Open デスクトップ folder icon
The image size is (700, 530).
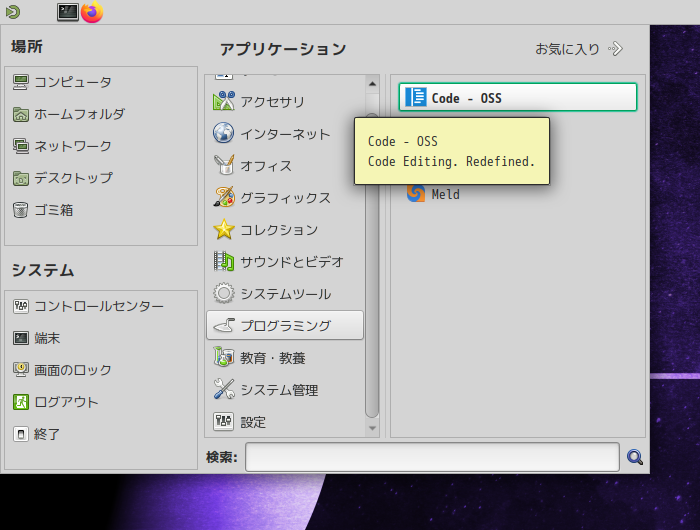tap(21, 178)
